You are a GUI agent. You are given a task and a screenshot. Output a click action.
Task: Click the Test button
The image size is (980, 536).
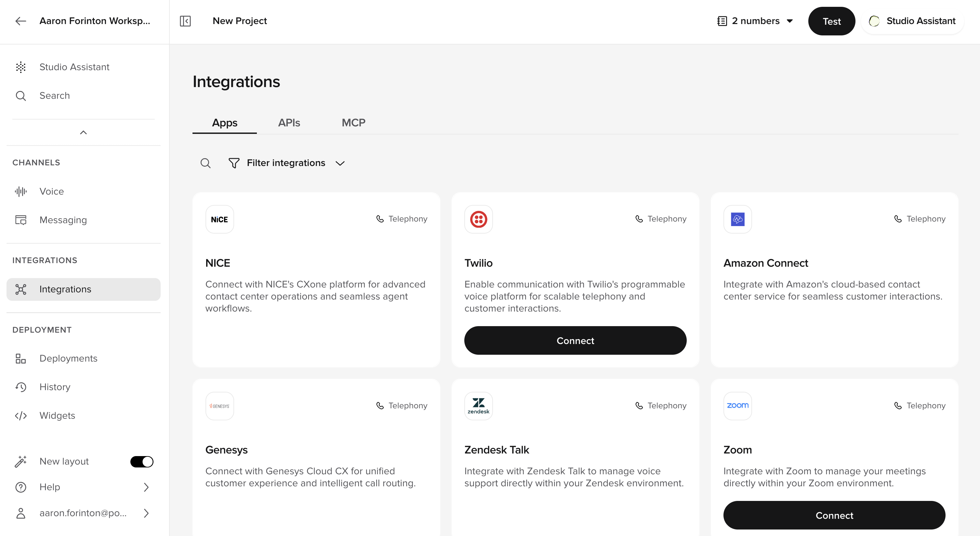point(832,21)
